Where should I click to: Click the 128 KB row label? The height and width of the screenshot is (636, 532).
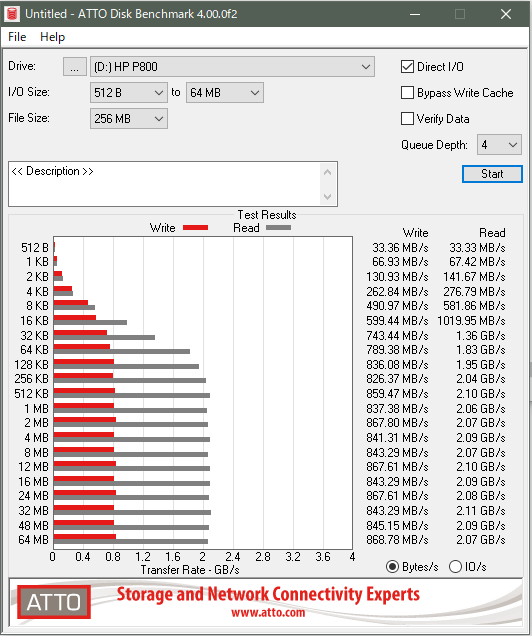click(x=31, y=365)
